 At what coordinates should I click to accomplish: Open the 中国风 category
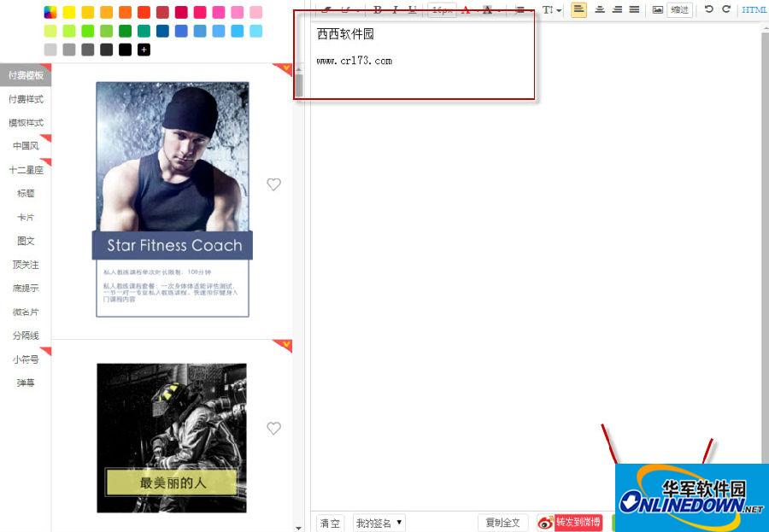click(x=26, y=146)
